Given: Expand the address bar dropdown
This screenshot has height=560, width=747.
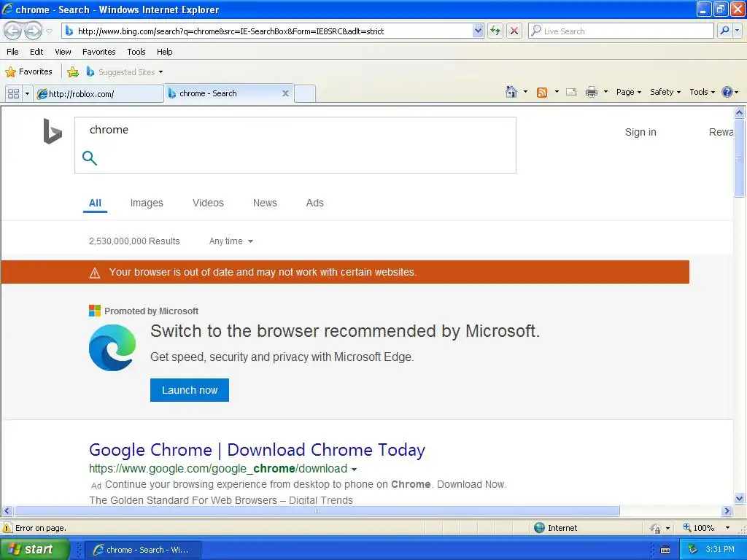Looking at the screenshot, I should (x=478, y=31).
